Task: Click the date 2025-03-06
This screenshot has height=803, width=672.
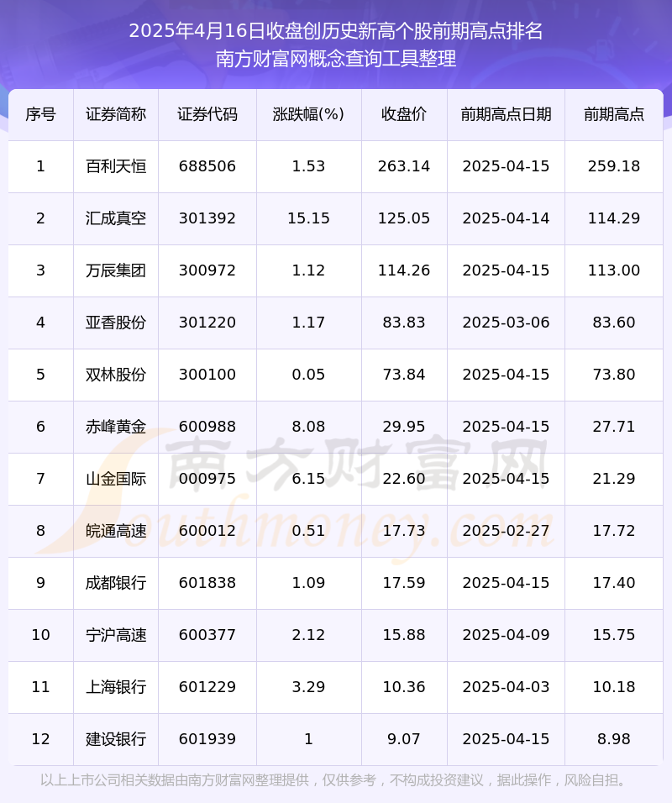Action: (506, 323)
